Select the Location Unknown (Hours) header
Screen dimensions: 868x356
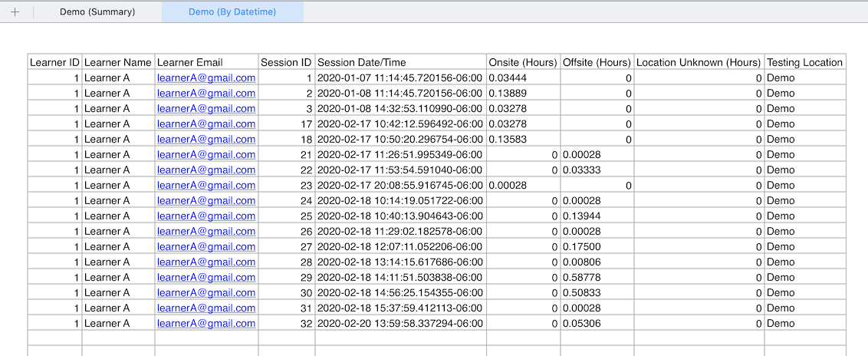coord(699,62)
